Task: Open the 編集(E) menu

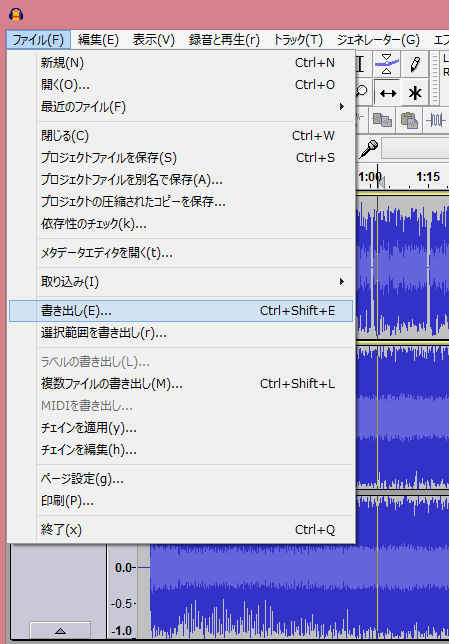Action: [98, 40]
